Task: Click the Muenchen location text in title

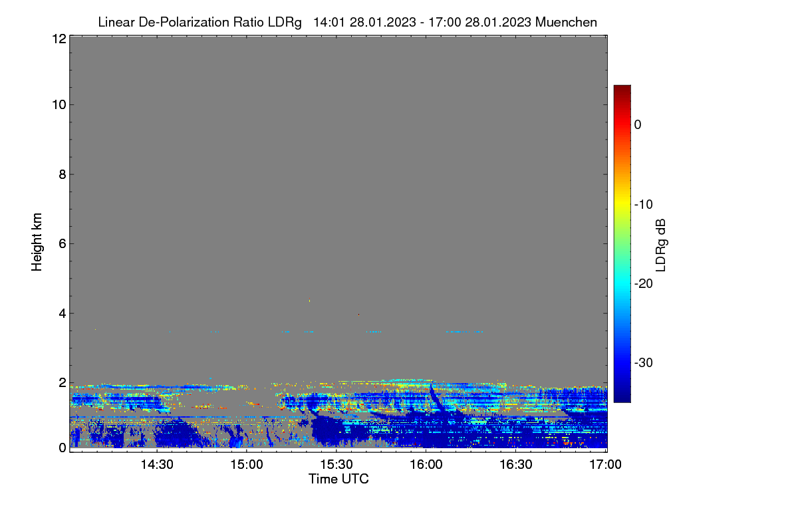Action: pos(566,23)
